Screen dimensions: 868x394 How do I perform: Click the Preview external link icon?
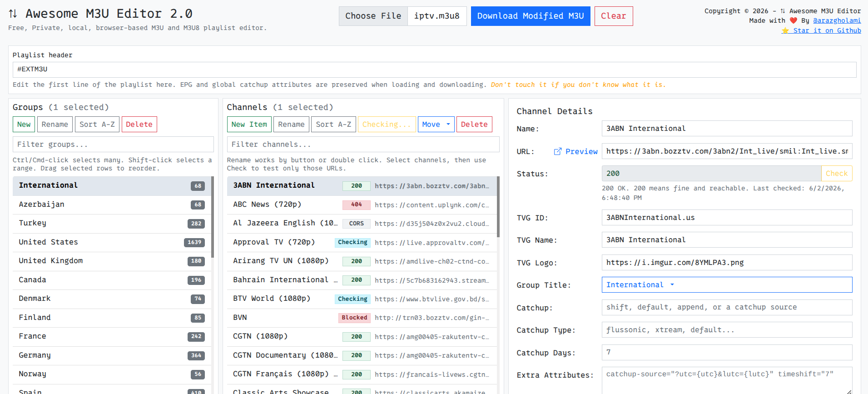pos(557,151)
